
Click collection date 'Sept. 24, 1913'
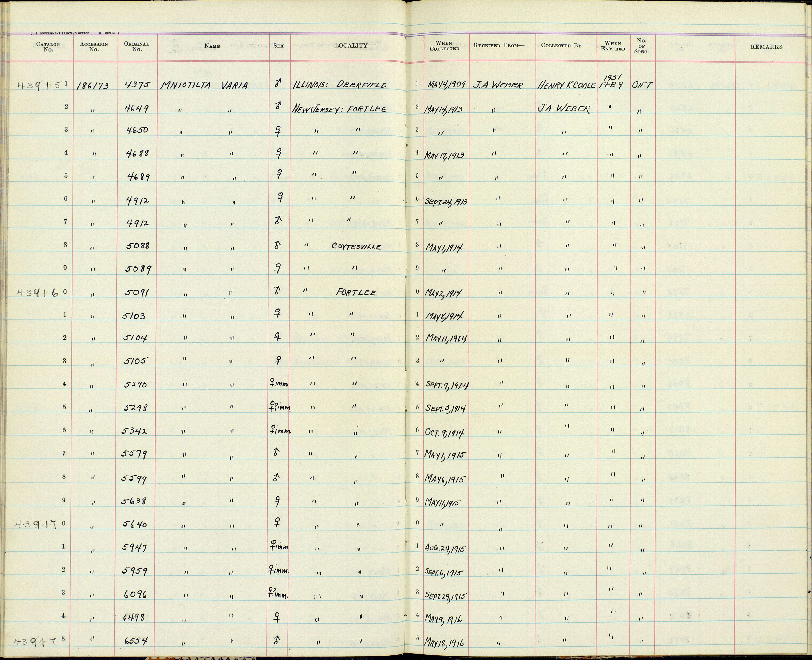(x=446, y=201)
